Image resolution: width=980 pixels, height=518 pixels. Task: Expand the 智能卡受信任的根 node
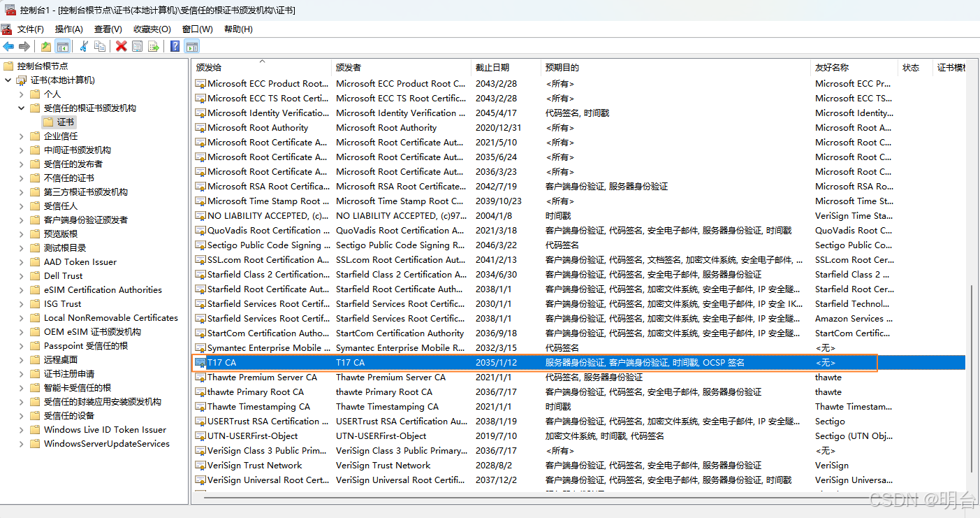pos(22,388)
